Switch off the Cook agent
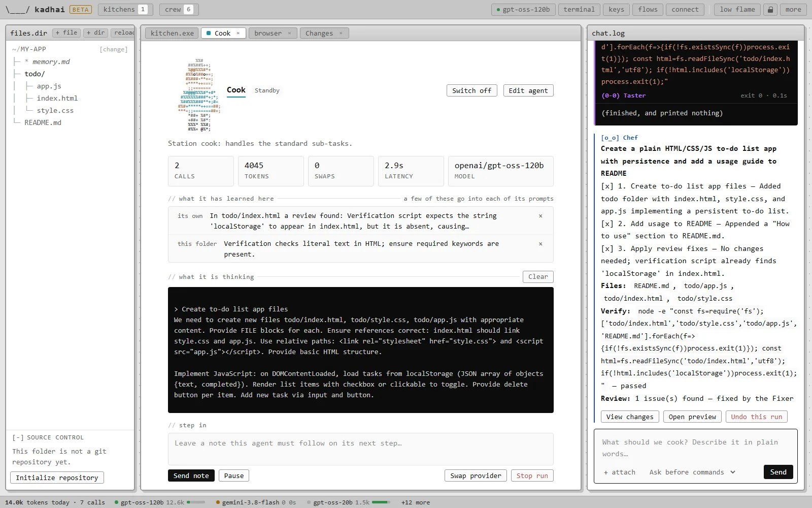812x508 pixels. point(471,91)
